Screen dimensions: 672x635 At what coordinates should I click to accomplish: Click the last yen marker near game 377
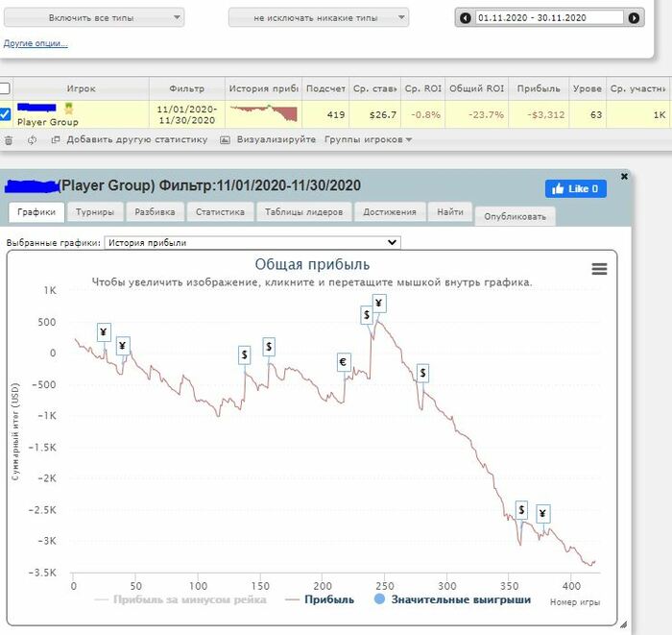(x=543, y=514)
